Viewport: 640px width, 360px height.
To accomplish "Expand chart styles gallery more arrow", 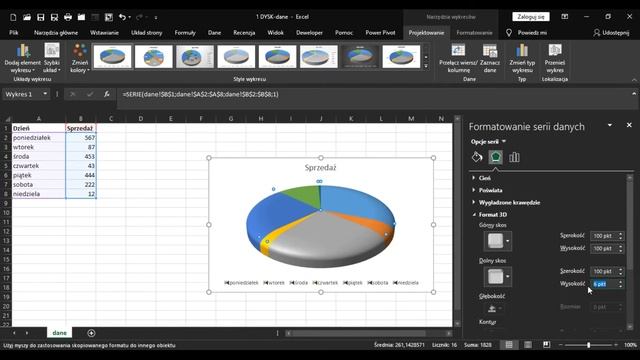I will (426, 66).
